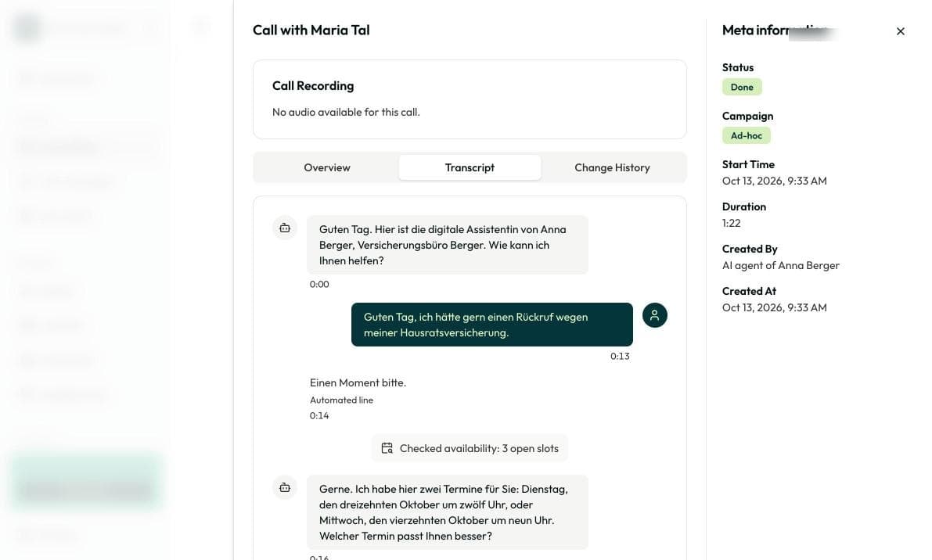
Task: Click the 'Ad-hoc' campaign badge
Action: pyautogui.click(x=746, y=135)
